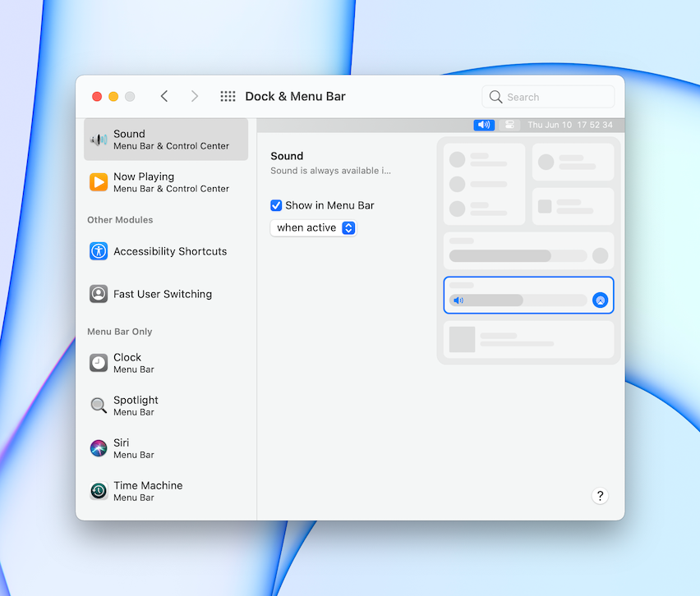Show all preferences grid
Image resolution: width=700 pixels, height=596 pixels.
pos(228,96)
